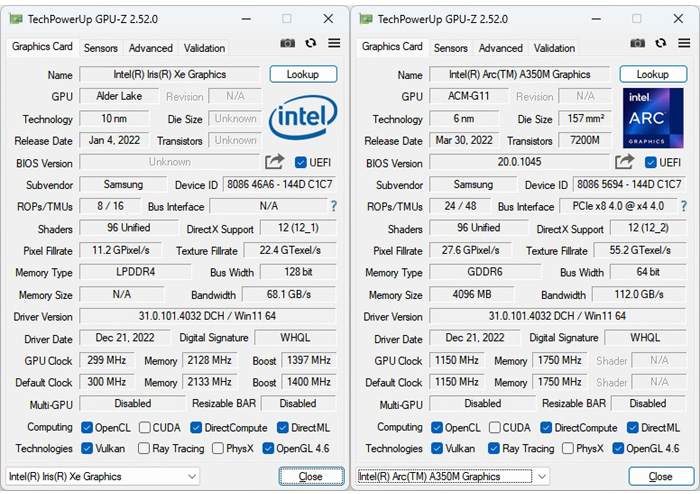This screenshot has height=494, width=700.
Task: Click Release Date value Mar 30, 2022
Action: (x=464, y=141)
